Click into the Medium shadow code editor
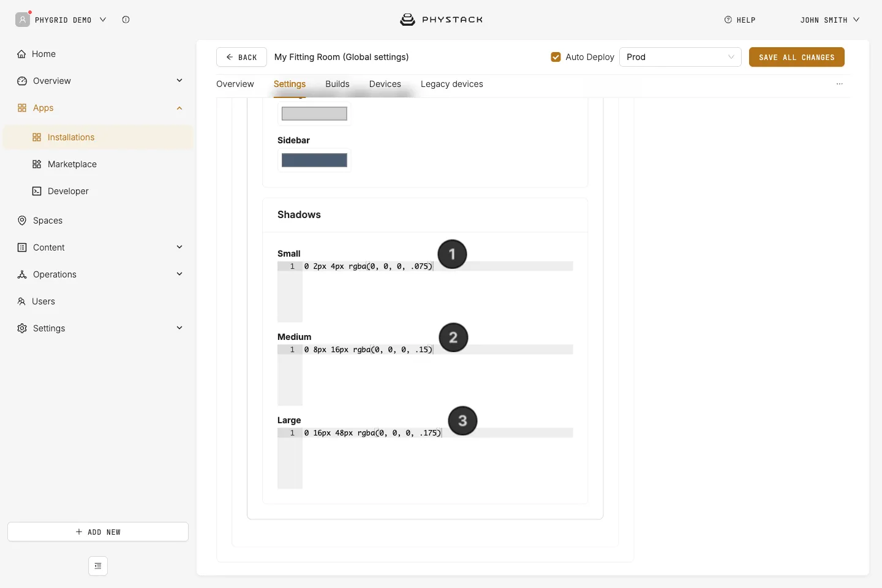Image resolution: width=882 pixels, height=588 pixels. (x=425, y=375)
